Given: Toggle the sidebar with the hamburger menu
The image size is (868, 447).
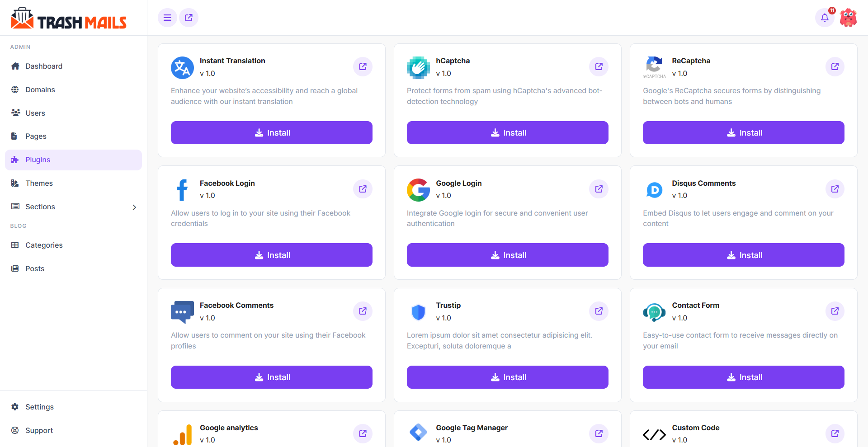Looking at the screenshot, I should tap(167, 18).
